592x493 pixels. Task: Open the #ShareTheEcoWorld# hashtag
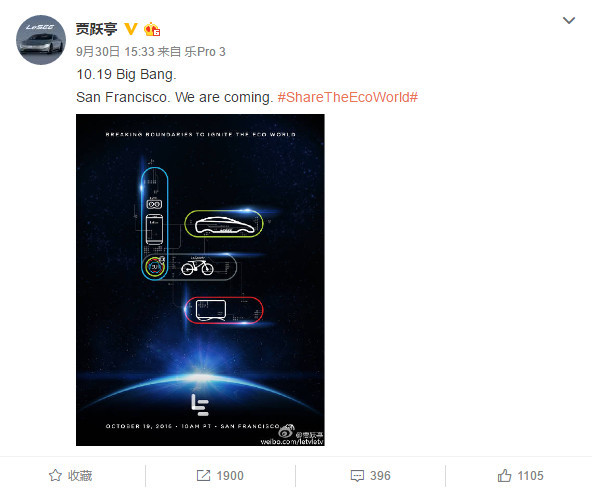(348, 97)
